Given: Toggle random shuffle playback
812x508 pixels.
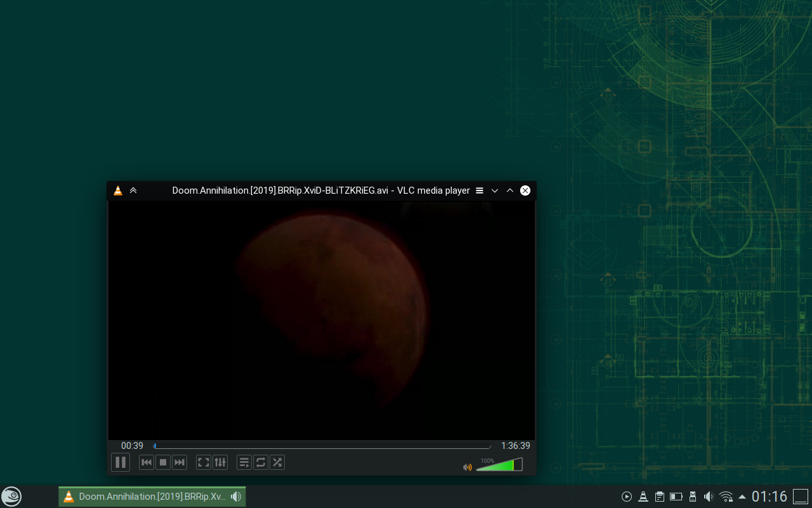Looking at the screenshot, I should 277,462.
